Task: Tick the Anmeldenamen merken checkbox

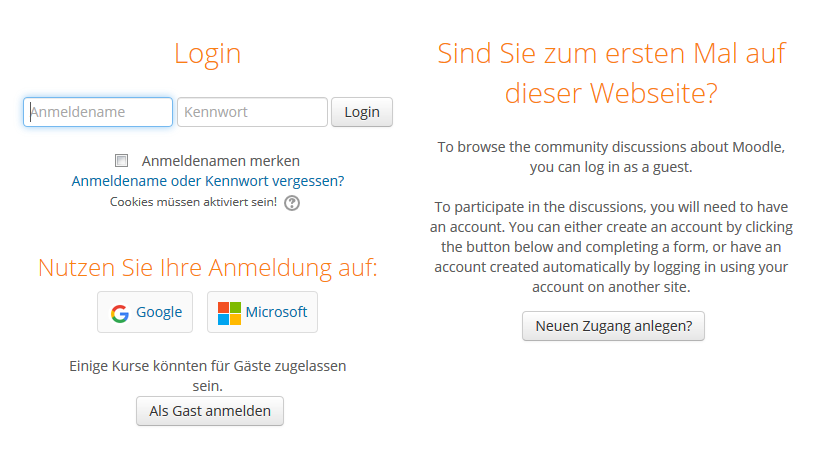Action: click(122, 160)
